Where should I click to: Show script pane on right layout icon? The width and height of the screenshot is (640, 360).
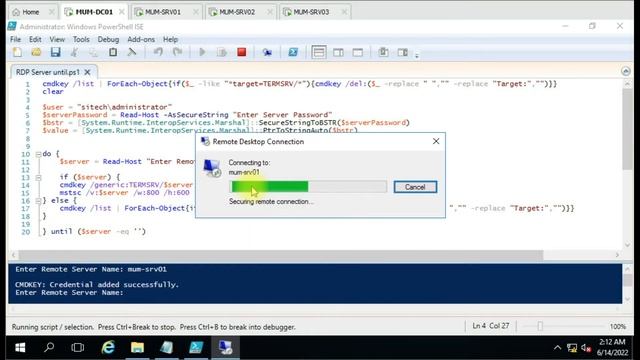(338, 52)
